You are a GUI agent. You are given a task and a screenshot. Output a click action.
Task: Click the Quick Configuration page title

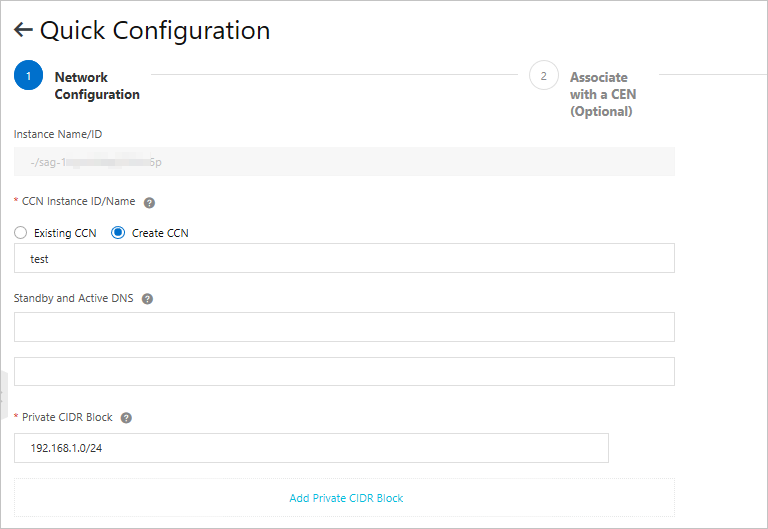(155, 30)
